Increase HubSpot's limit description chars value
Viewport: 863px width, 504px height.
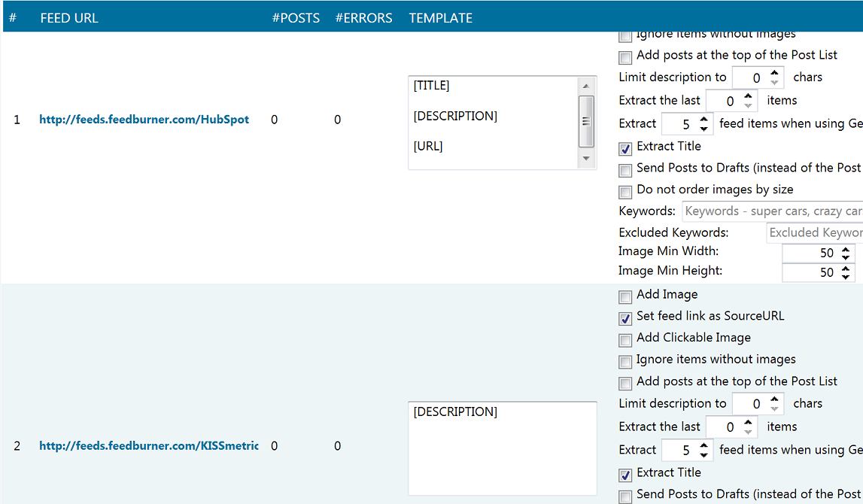click(x=777, y=73)
